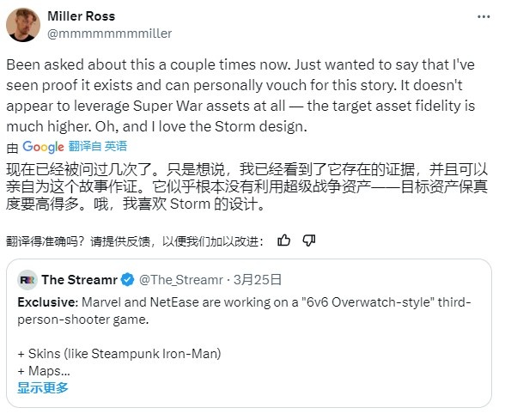This screenshot has width=505, height=420.
Task: Click the Google logo in translation notice
Action: tap(43, 147)
